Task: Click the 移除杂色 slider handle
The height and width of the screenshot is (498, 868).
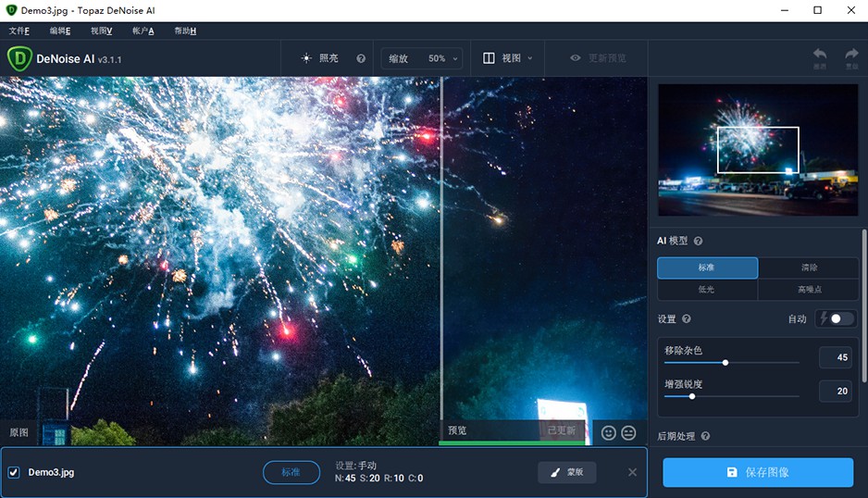Action: click(725, 363)
